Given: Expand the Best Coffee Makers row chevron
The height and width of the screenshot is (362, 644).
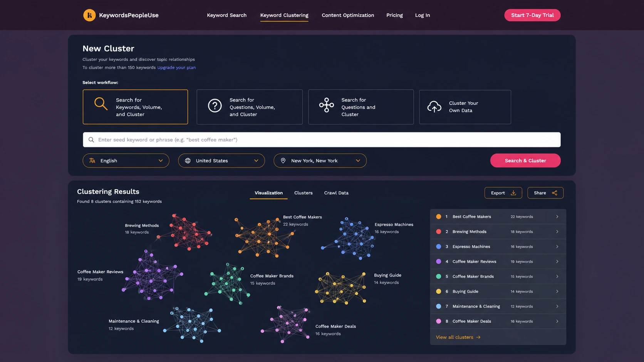Looking at the screenshot, I should pos(557,217).
